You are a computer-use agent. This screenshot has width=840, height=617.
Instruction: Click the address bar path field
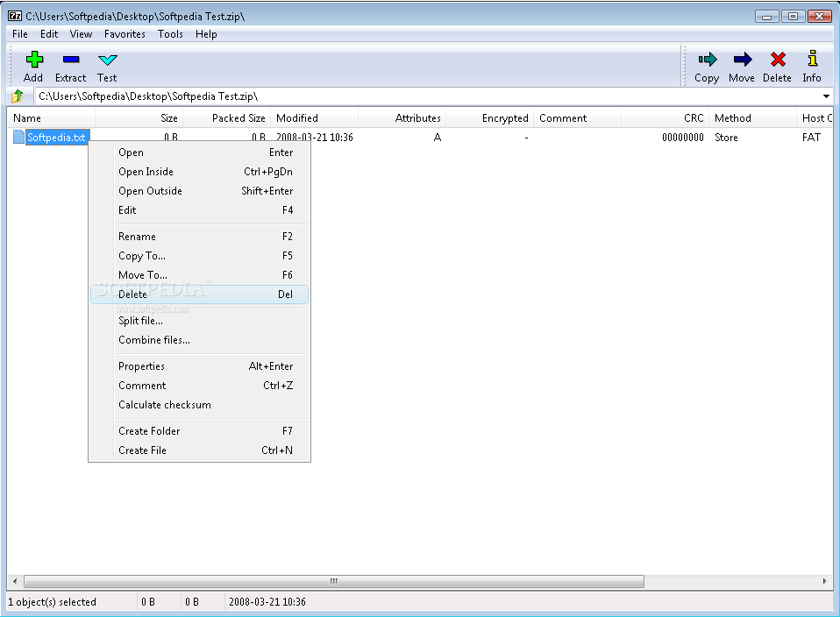click(x=428, y=96)
